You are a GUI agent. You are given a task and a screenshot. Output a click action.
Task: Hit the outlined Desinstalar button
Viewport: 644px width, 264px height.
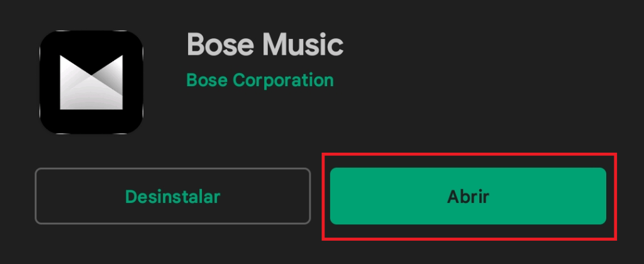point(172,196)
